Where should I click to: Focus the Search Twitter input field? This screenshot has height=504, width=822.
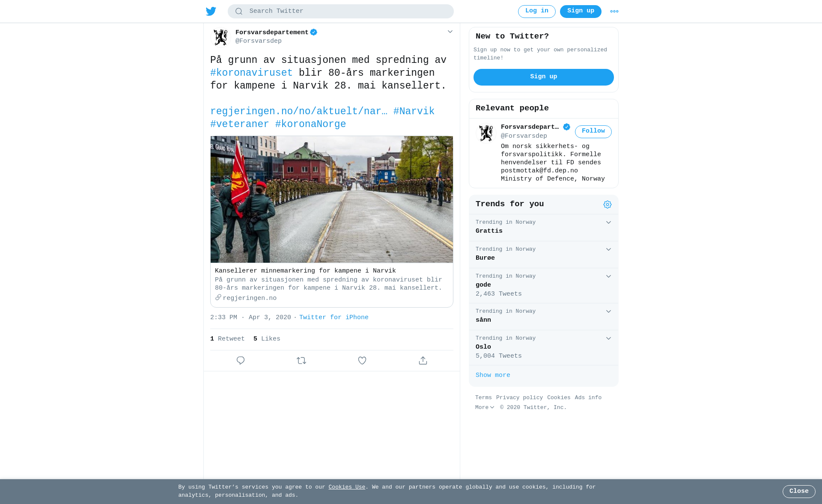[341, 12]
